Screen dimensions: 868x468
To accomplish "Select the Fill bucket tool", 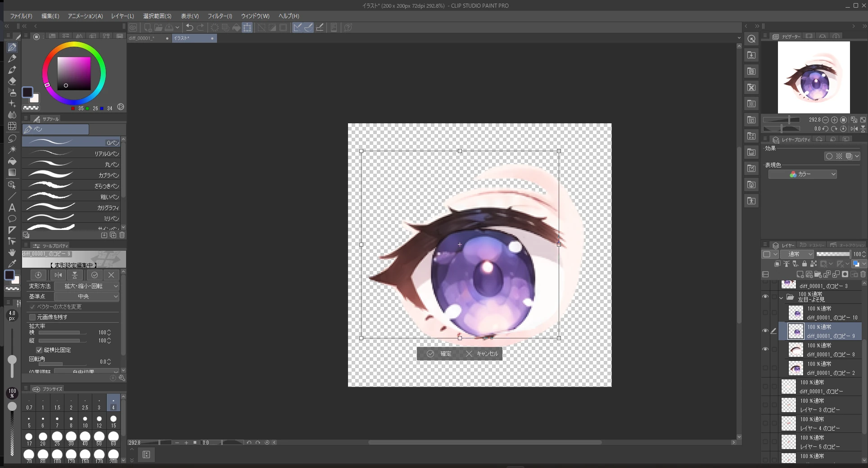I will coord(12,161).
